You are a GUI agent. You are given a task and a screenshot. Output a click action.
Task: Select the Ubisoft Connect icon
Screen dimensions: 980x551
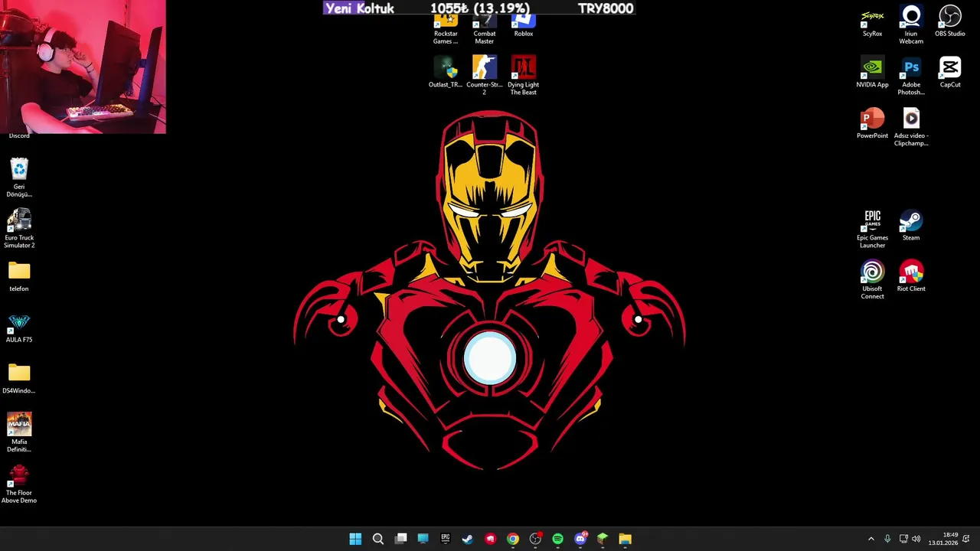click(872, 279)
